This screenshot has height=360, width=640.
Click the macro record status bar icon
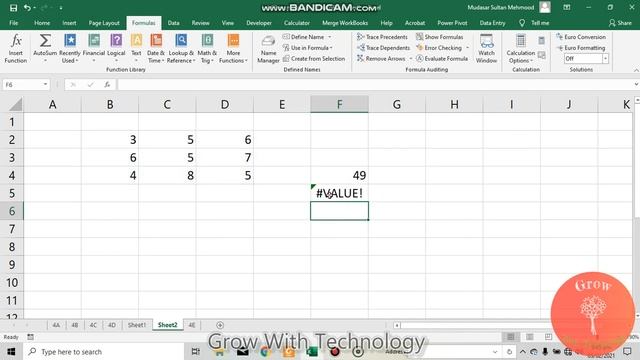(31, 337)
